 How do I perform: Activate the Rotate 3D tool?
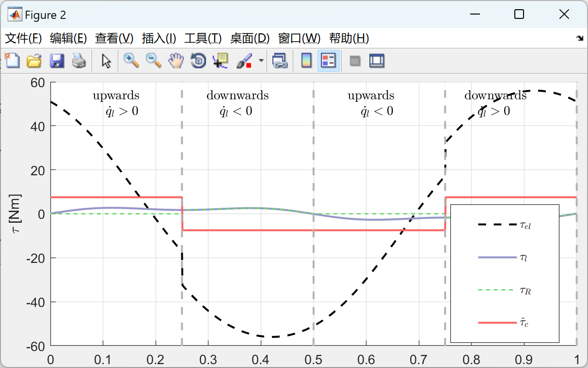198,61
